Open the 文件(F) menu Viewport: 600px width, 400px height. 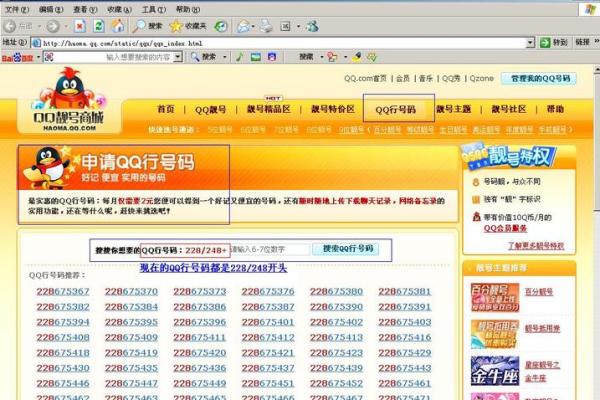(x=17, y=9)
